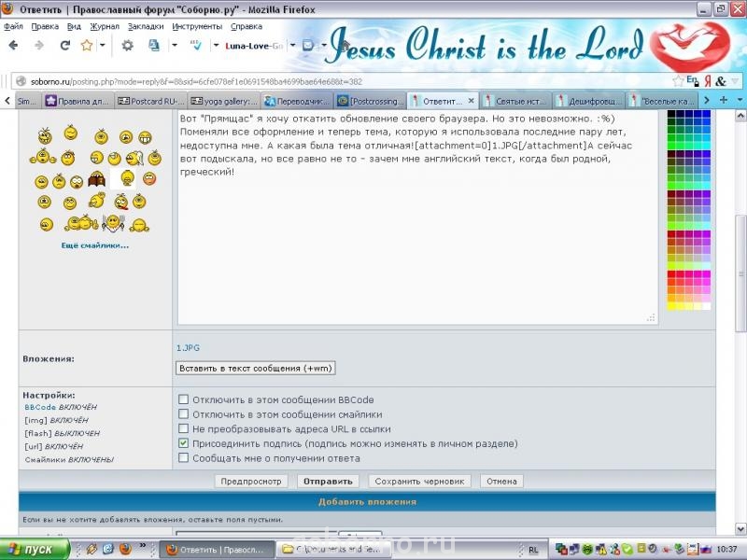Uncheck the 'Присоединить подпись' checkbox
This screenshot has height=560, width=747.
pyautogui.click(x=184, y=443)
